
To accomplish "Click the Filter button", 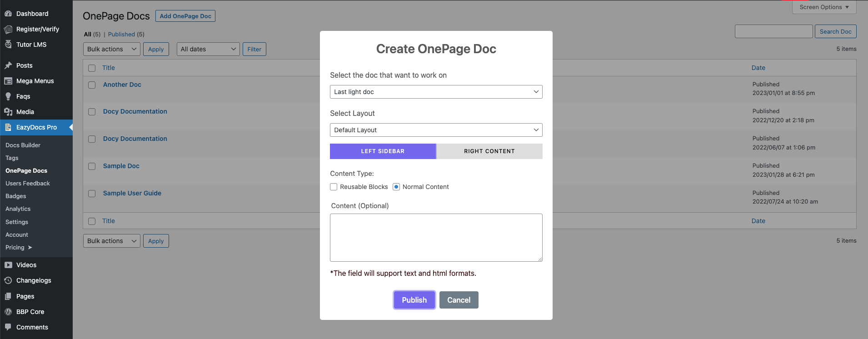I will [x=254, y=49].
